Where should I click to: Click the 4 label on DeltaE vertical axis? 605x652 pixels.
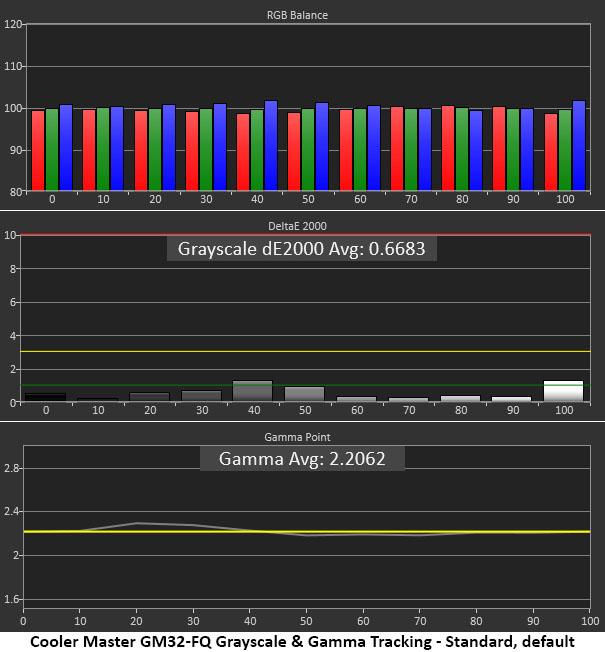click(x=13, y=336)
